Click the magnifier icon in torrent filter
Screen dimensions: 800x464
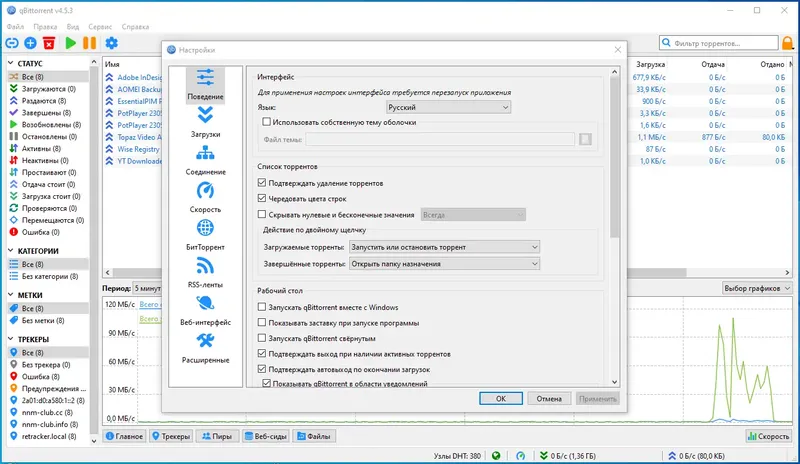[x=666, y=43]
